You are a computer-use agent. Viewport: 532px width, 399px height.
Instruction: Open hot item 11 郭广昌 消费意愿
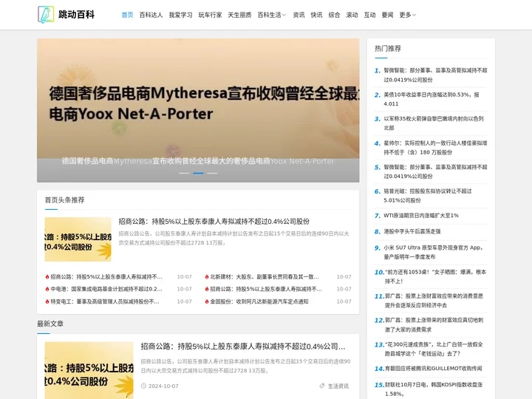pos(434,301)
